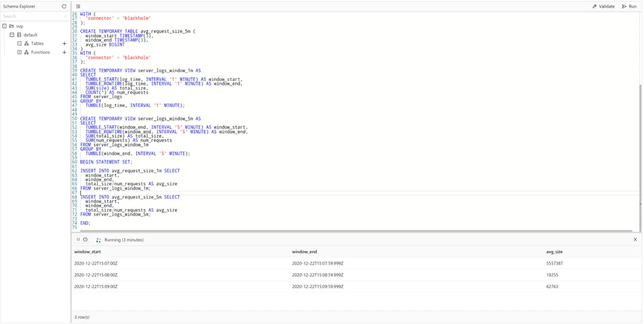Click the avg_size column header

point(554,252)
